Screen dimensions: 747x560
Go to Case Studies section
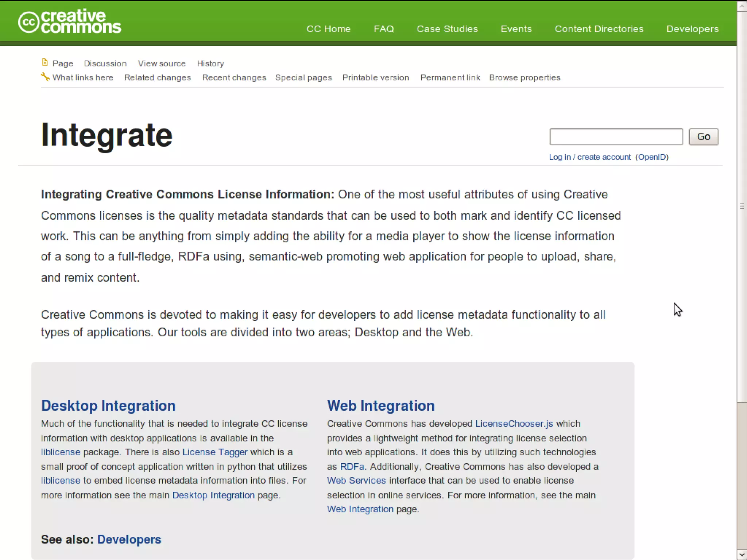[447, 29]
